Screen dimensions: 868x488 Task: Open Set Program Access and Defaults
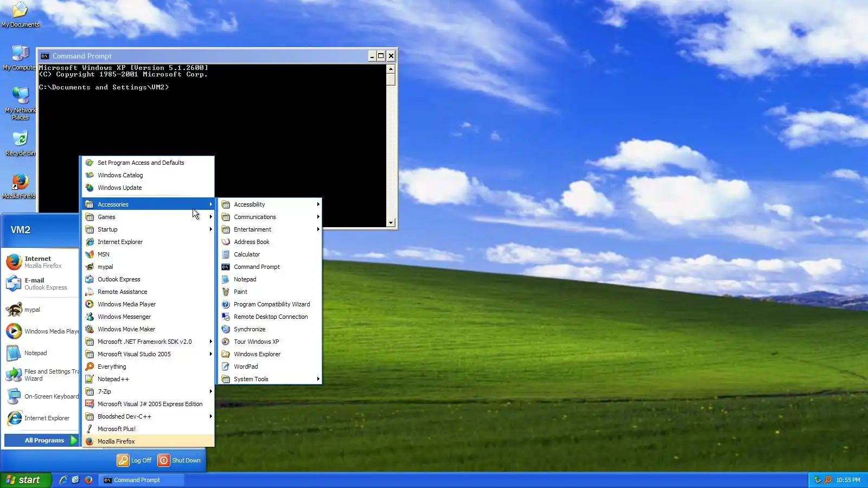[148, 163]
